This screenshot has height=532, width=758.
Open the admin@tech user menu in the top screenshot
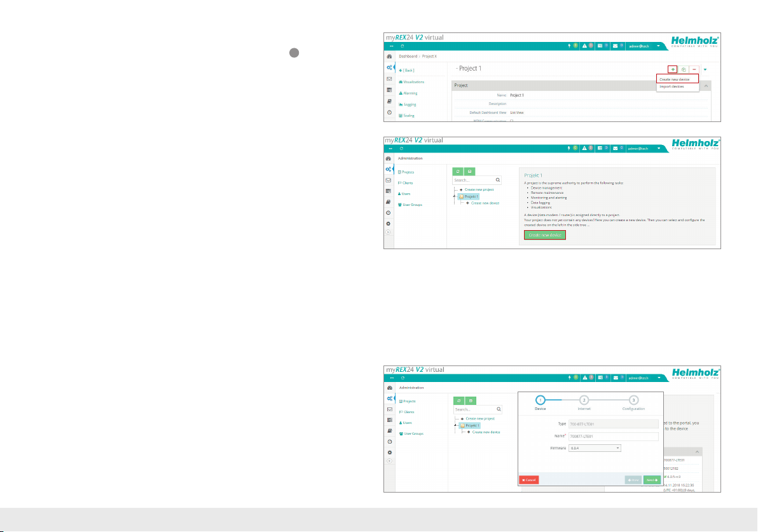coord(644,46)
